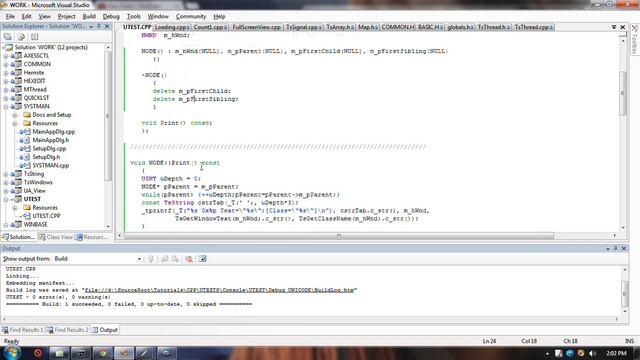Click the code editor horizontal scrollbar thumb
This screenshot has width=640, height=360.
click(x=339, y=236)
